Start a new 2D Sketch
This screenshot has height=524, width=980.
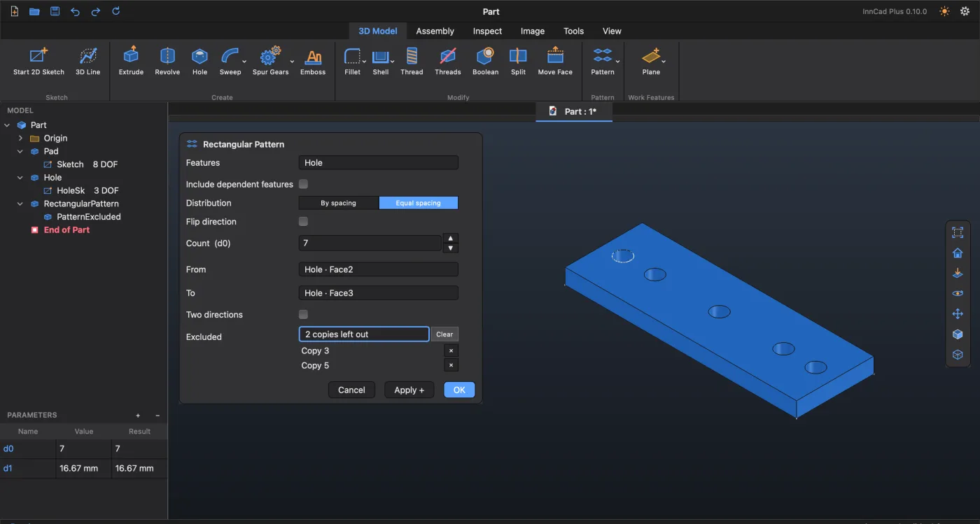38,61
